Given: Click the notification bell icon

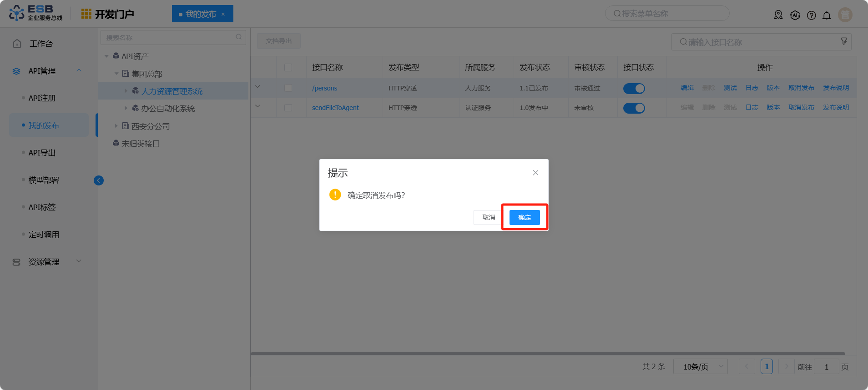Looking at the screenshot, I should 827,15.
